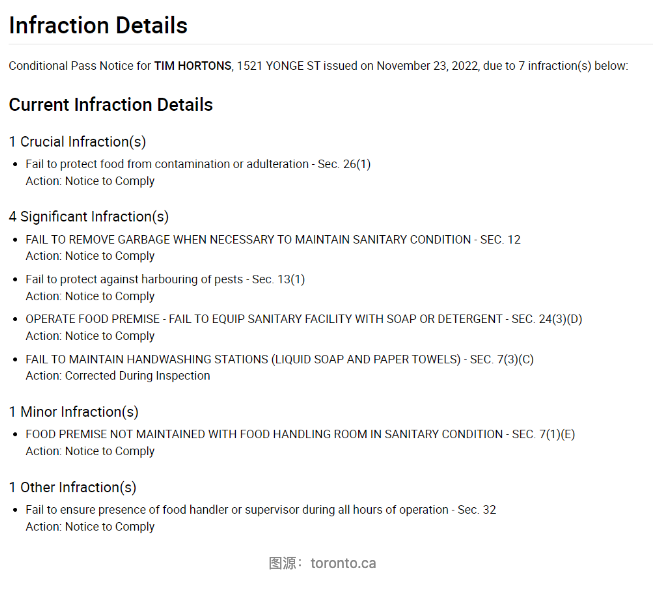659x591 pixels.
Task: Click the Infraction Details heading
Action: click(x=98, y=25)
